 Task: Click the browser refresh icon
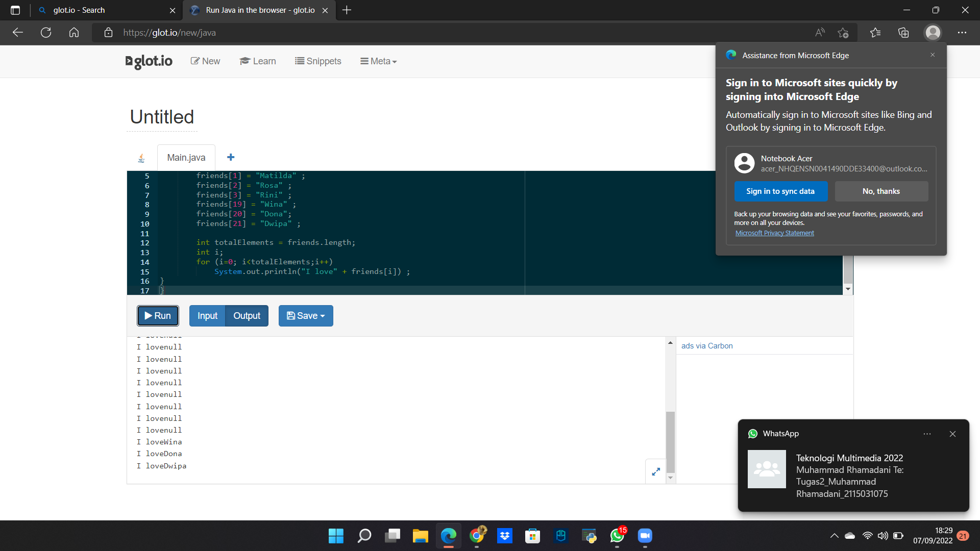pyautogui.click(x=45, y=32)
